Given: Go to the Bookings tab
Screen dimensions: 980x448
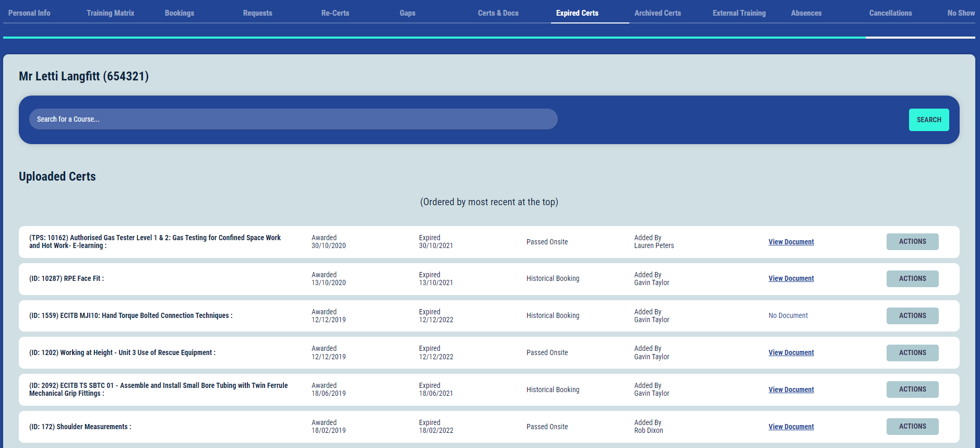Looking at the screenshot, I should [179, 13].
